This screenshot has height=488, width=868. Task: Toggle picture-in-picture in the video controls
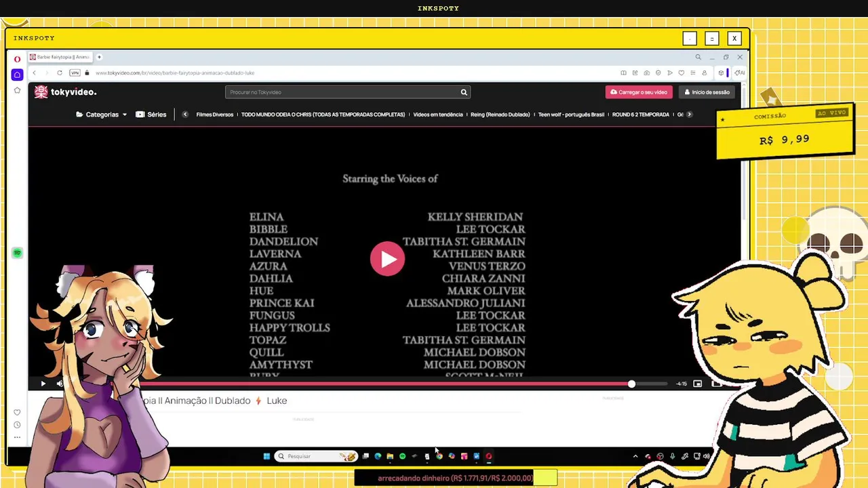[697, 384]
